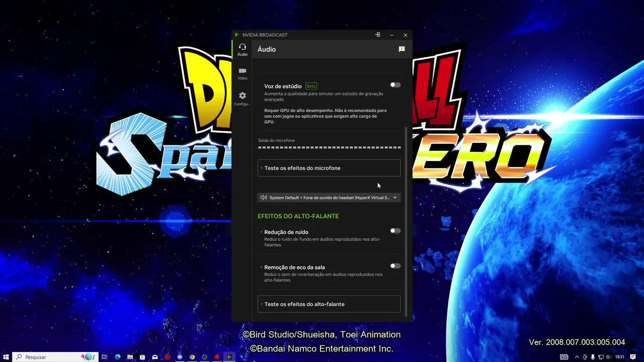The width and height of the screenshot is (644, 362).
Task: Open the System Default speaker device dropdown
Action: tap(329, 198)
